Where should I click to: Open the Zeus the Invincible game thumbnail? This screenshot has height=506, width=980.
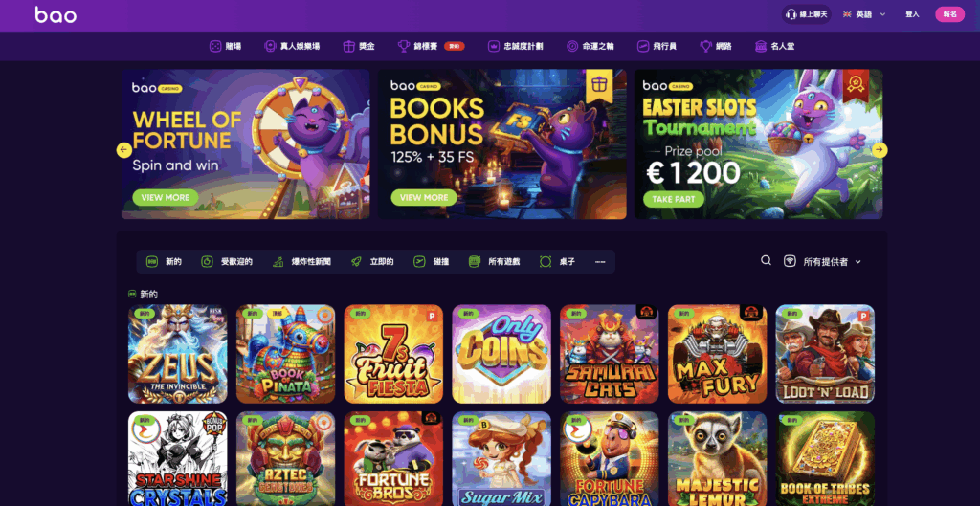[177, 354]
